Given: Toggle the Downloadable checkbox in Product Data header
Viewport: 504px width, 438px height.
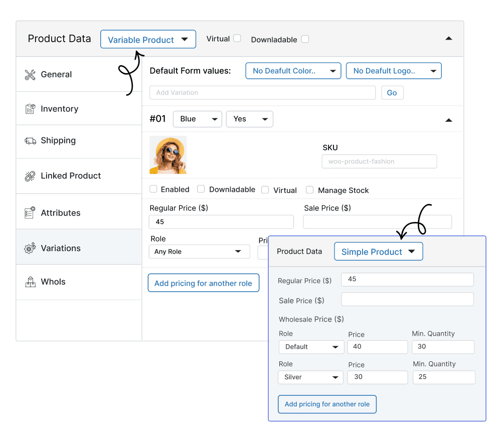Looking at the screenshot, I should (305, 39).
